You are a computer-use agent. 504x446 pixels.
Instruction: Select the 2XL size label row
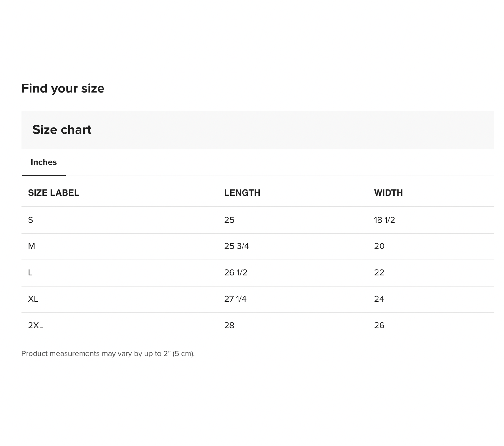[36, 325]
